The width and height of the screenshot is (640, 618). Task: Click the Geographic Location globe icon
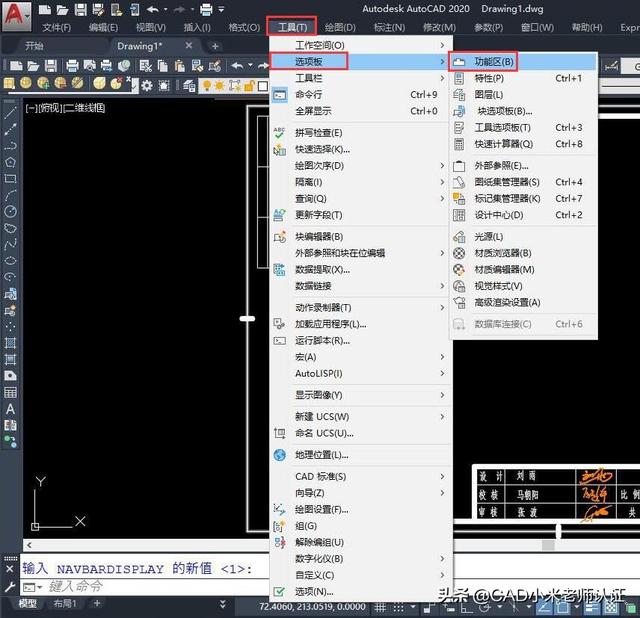pyautogui.click(x=280, y=455)
